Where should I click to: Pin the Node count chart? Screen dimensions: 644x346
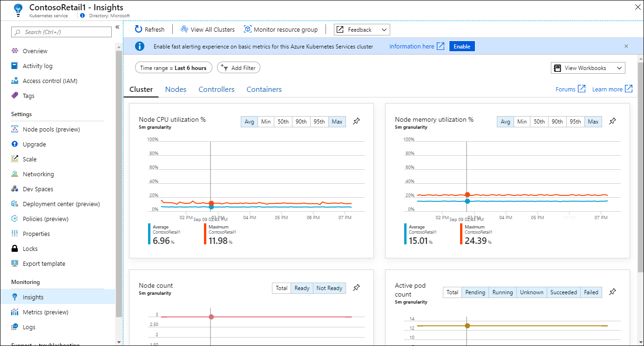tap(356, 288)
